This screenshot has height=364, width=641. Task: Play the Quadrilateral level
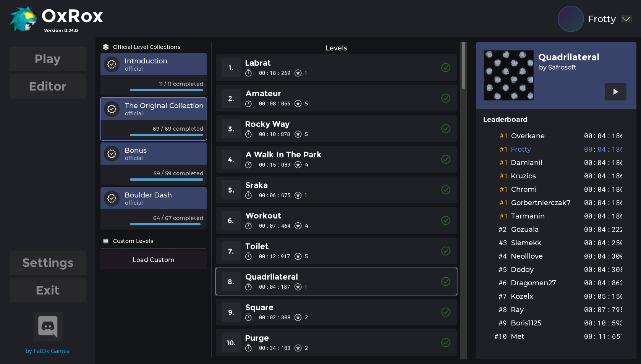(x=615, y=92)
